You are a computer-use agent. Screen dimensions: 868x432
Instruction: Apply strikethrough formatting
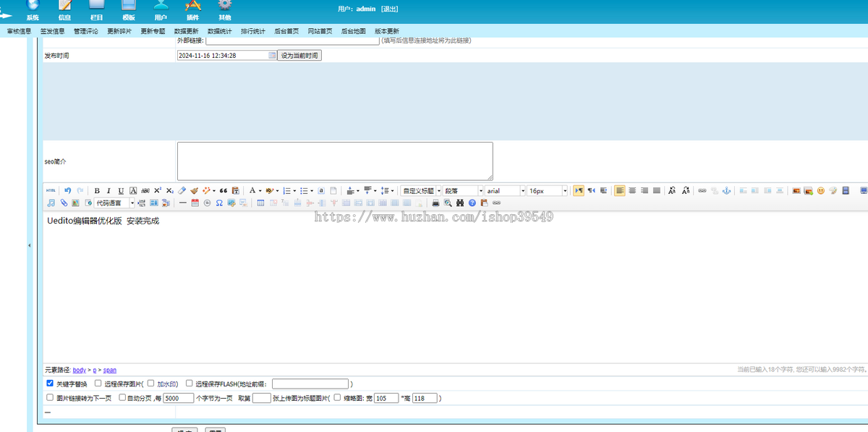145,190
